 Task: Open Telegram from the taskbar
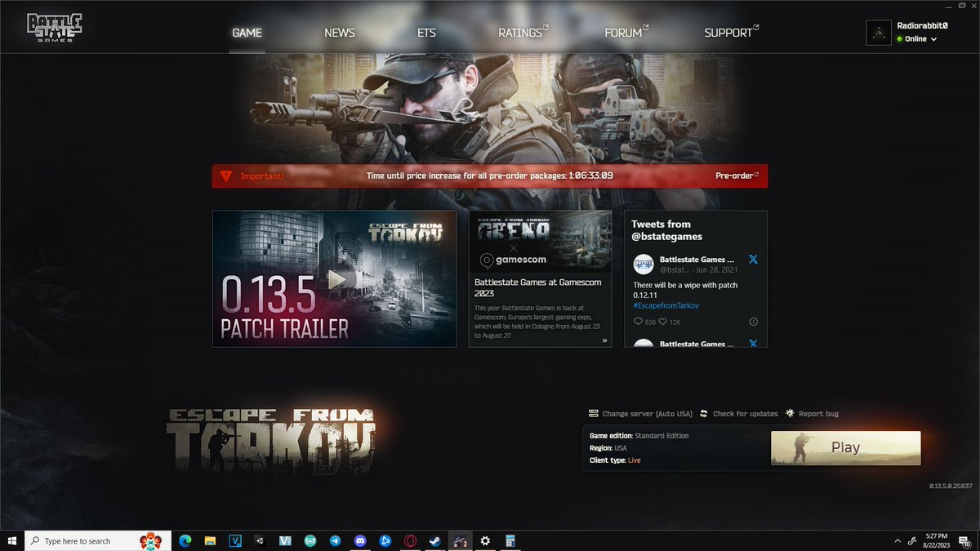pos(335,540)
